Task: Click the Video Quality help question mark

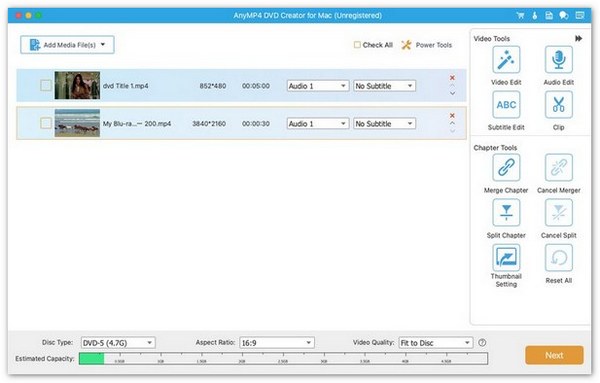Action: (x=482, y=343)
